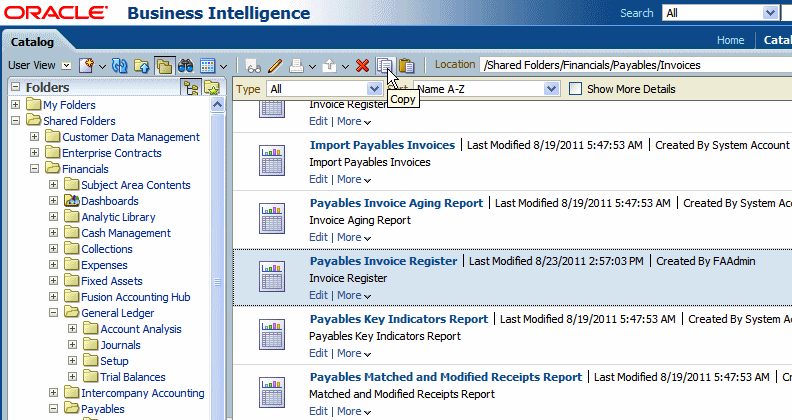This screenshot has height=420, width=792.
Task: Open the Account Analysis folder
Action: 141,329
